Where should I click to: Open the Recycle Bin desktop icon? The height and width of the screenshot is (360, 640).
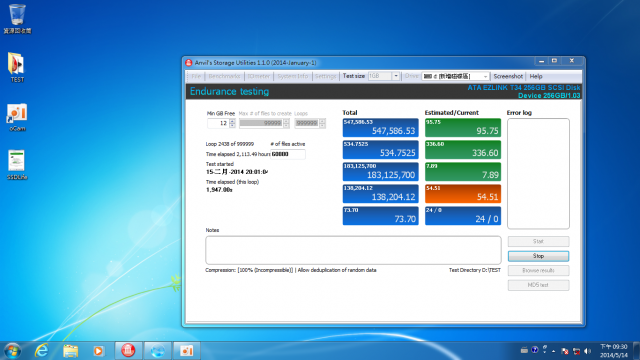coord(17,19)
